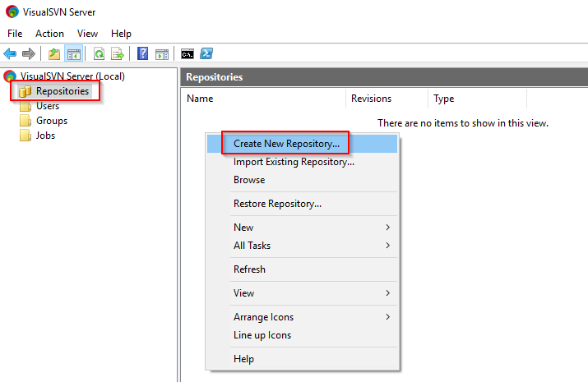This screenshot has width=588, height=382.
Task: Expand the New submenu
Action: coord(302,228)
